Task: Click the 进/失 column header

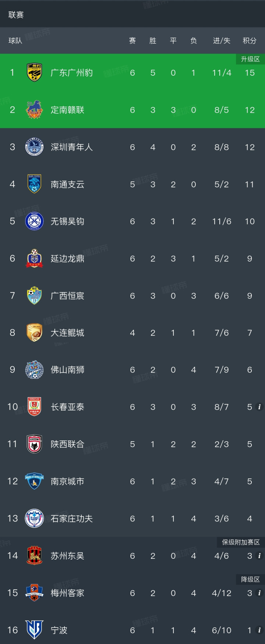Action: [x=222, y=41]
